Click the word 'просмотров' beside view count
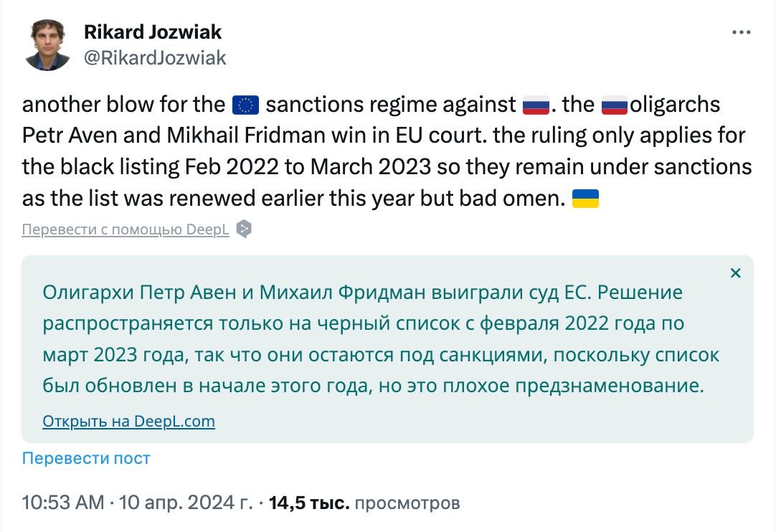 tap(407, 503)
